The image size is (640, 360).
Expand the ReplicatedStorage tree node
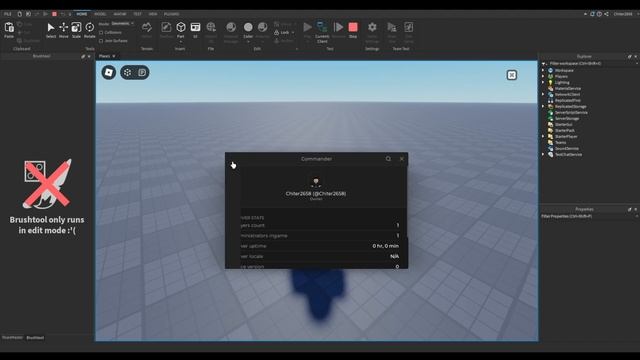[x=543, y=107]
